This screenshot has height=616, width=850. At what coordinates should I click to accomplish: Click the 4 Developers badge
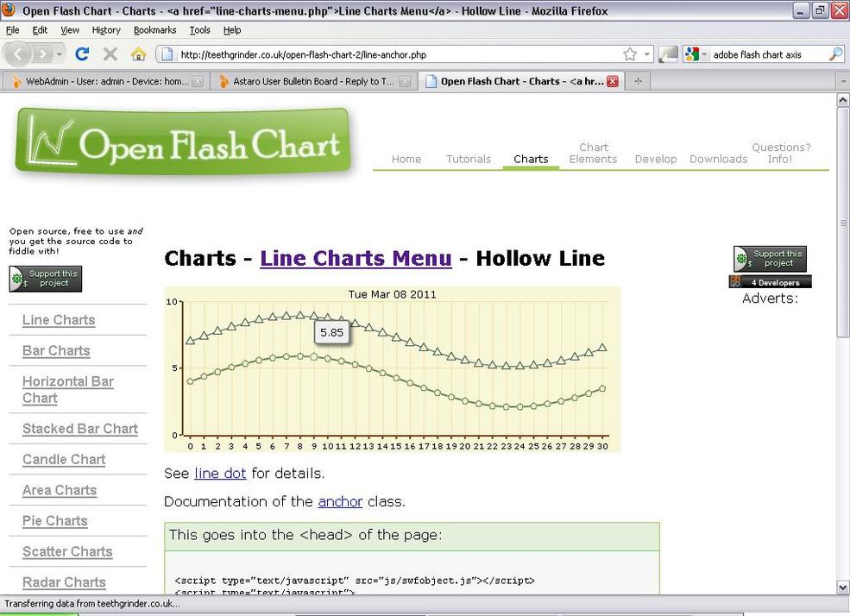[x=771, y=282]
